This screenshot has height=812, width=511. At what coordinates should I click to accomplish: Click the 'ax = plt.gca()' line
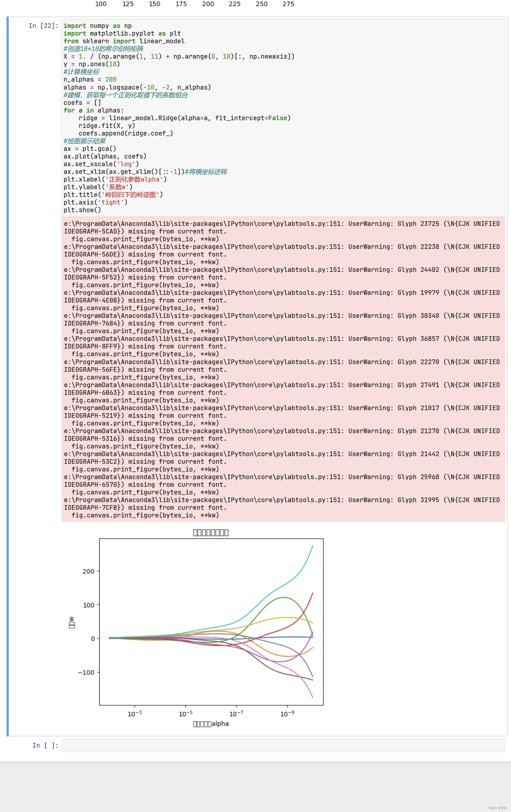tap(90, 149)
